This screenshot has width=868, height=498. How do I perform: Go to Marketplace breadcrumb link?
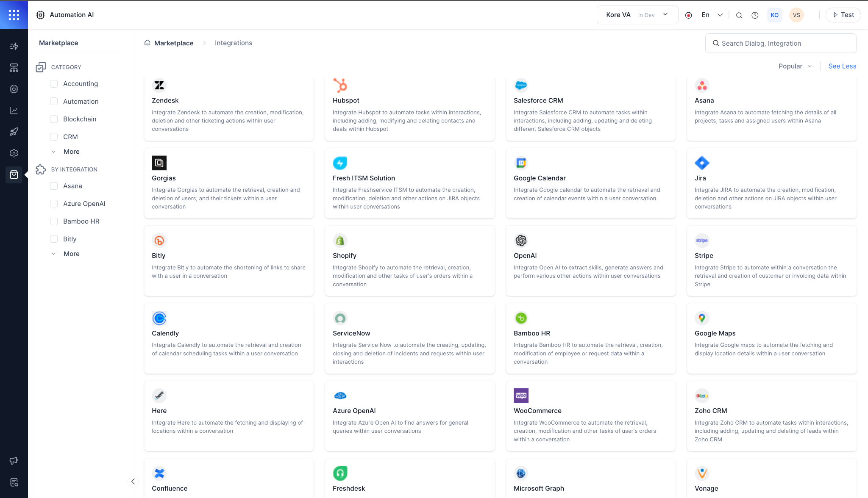[x=173, y=43]
